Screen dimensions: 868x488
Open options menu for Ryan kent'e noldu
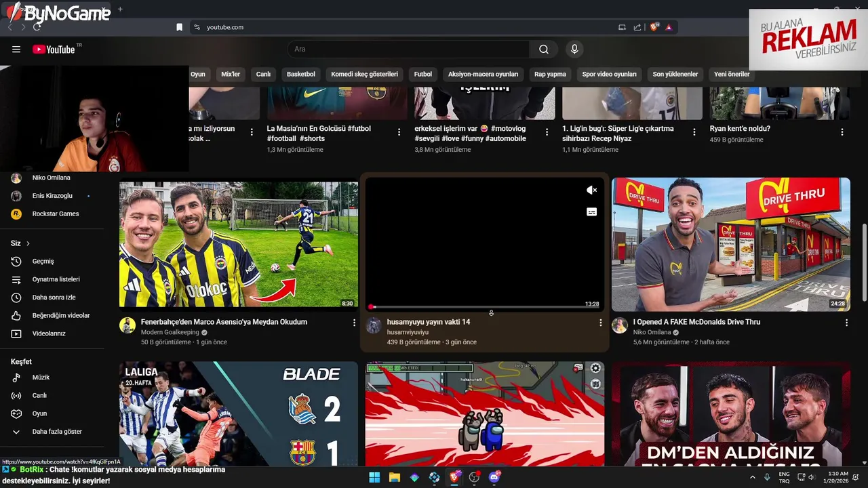(842, 132)
